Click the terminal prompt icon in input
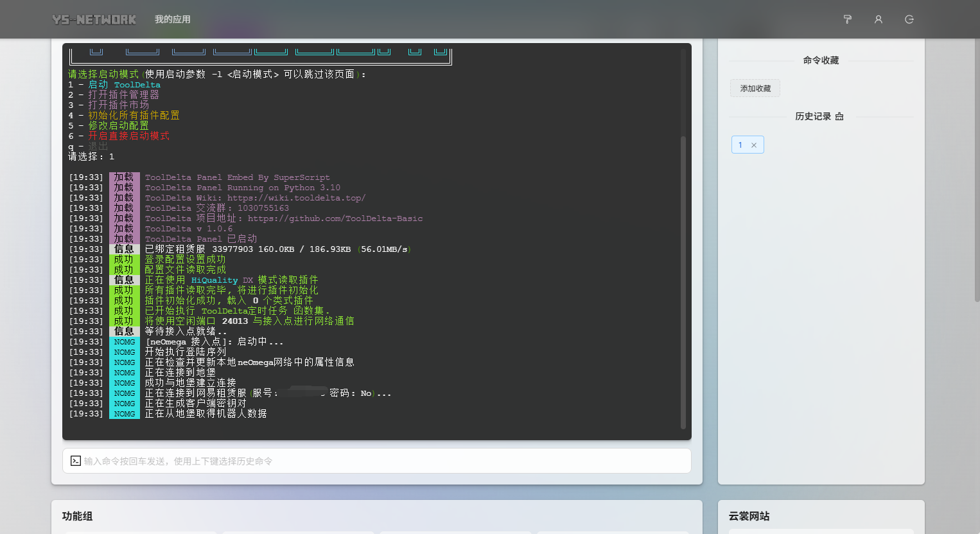This screenshot has height=534, width=980. (76, 461)
